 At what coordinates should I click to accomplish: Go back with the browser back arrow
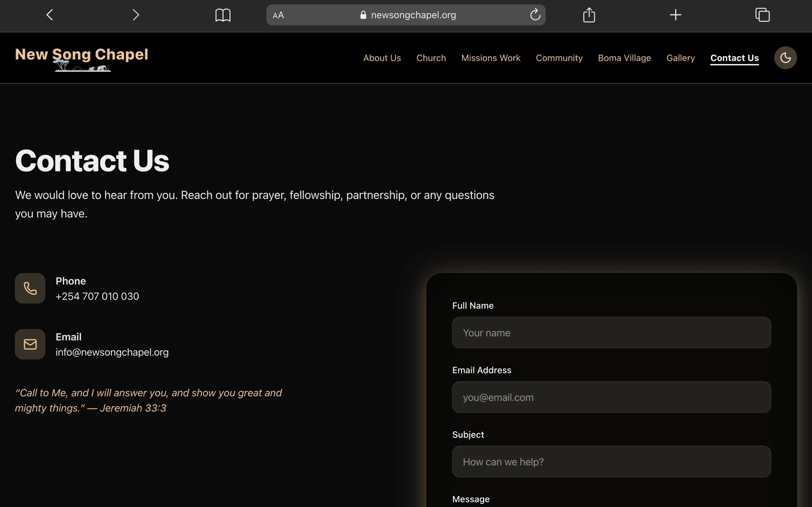50,15
